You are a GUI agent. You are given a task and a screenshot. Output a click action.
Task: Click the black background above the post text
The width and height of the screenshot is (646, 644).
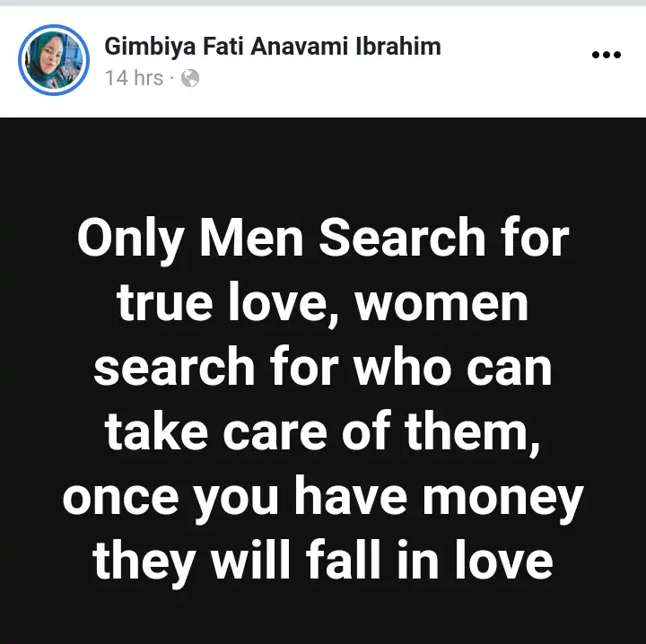[x=323, y=165]
